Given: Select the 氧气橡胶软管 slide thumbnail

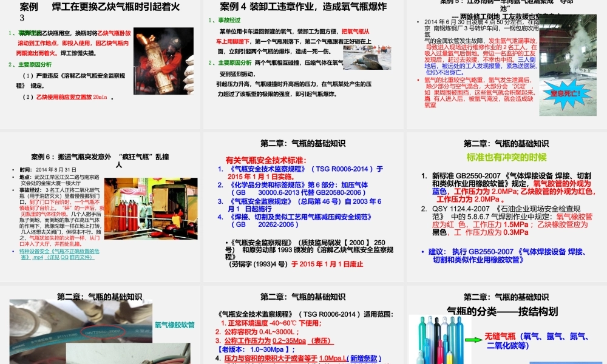Looking at the screenshot, I should pyautogui.click(x=100, y=325).
